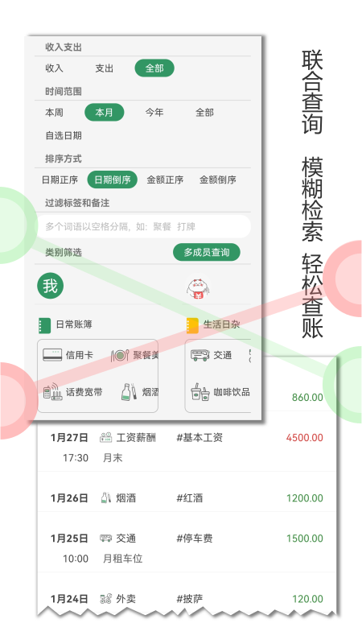
Task: Open the #红酒 tag
Action: pos(190,498)
